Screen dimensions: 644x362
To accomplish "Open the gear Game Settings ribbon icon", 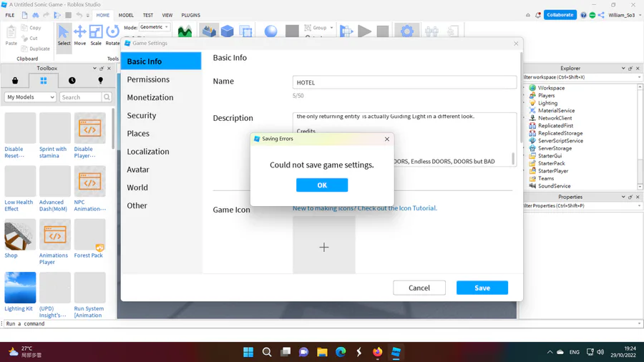I will [406, 31].
